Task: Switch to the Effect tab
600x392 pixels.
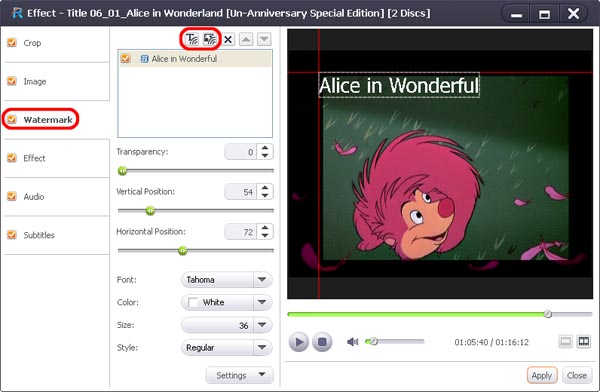Action: (34, 158)
